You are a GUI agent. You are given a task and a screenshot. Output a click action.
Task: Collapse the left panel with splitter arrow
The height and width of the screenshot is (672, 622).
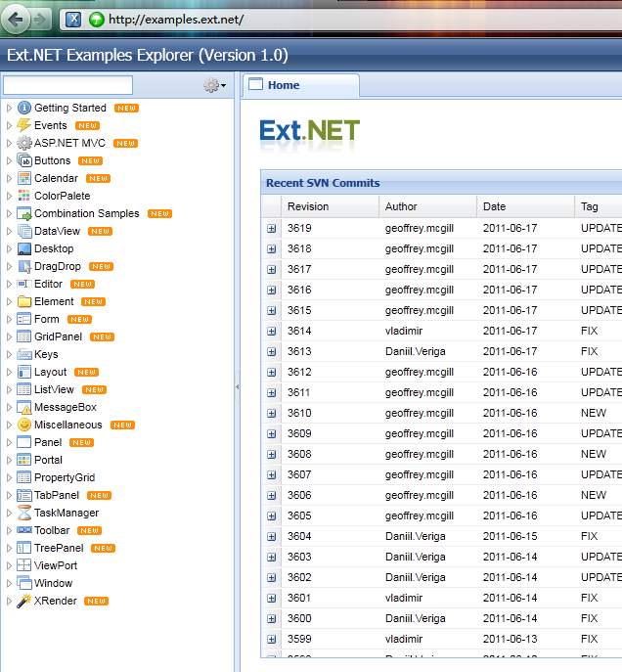[x=237, y=386]
